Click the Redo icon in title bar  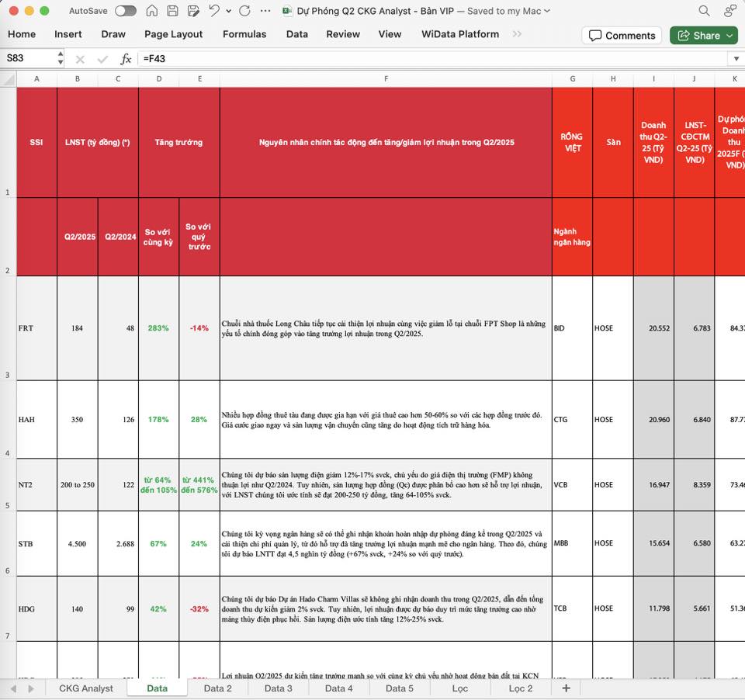click(x=244, y=11)
